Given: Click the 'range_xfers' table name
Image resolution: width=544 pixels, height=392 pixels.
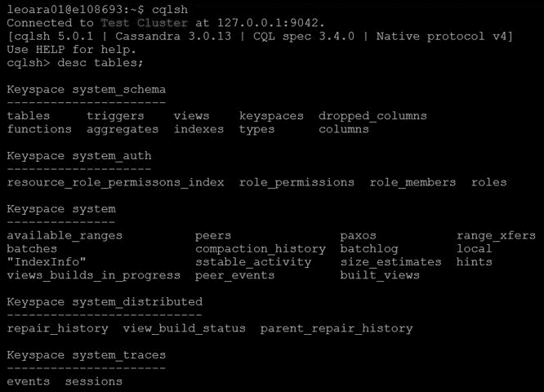Looking at the screenshot, I should point(496,236).
